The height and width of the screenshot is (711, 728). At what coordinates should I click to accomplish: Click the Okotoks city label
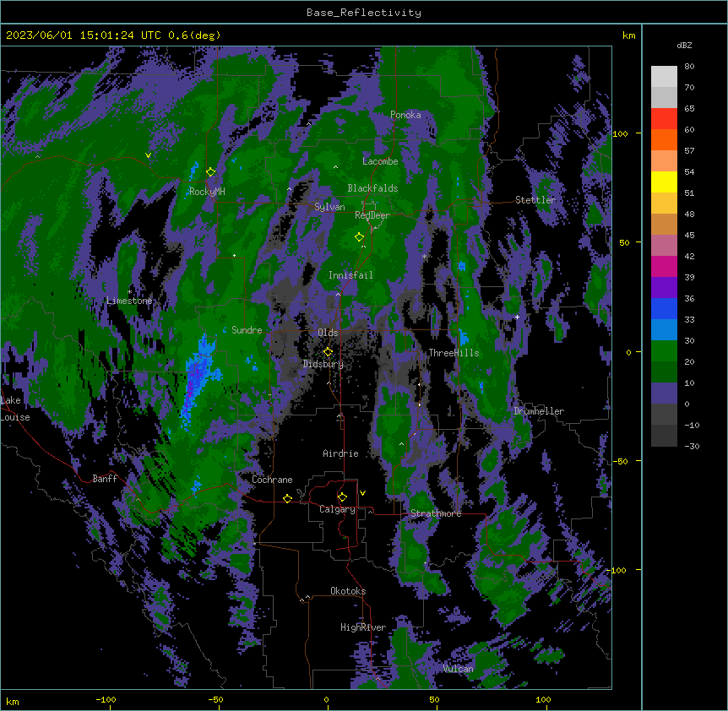(x=348, y=591)
